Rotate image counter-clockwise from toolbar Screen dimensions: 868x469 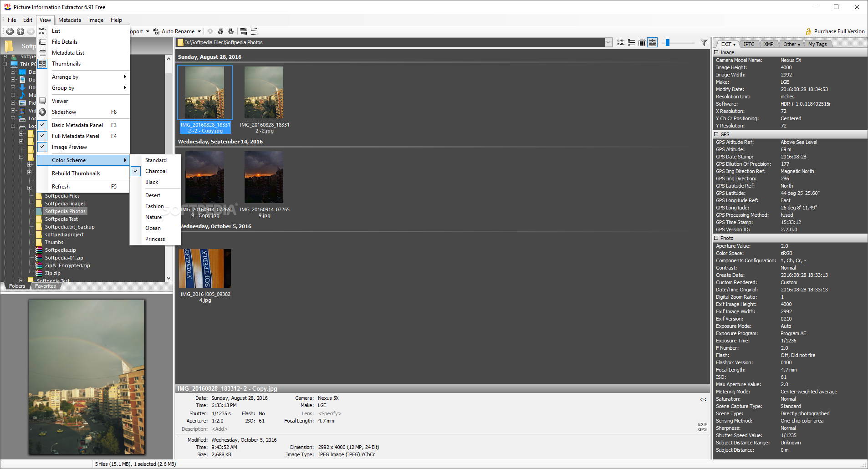tap(220, 31)
